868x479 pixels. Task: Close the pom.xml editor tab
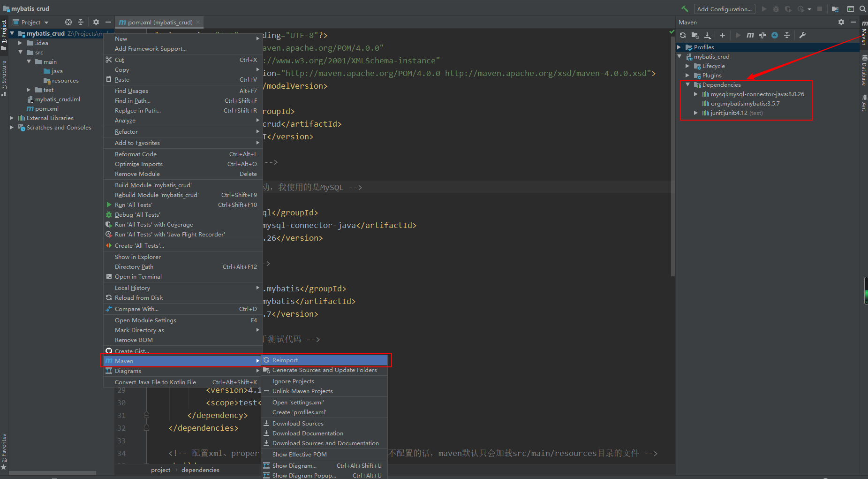(x=198, y=22)
